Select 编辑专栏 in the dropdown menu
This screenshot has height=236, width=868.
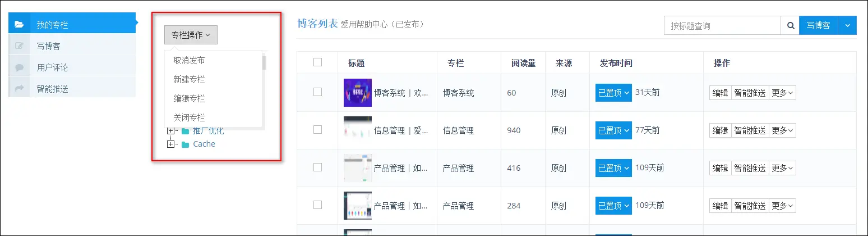pyautogui.click(x=189, y=98)
